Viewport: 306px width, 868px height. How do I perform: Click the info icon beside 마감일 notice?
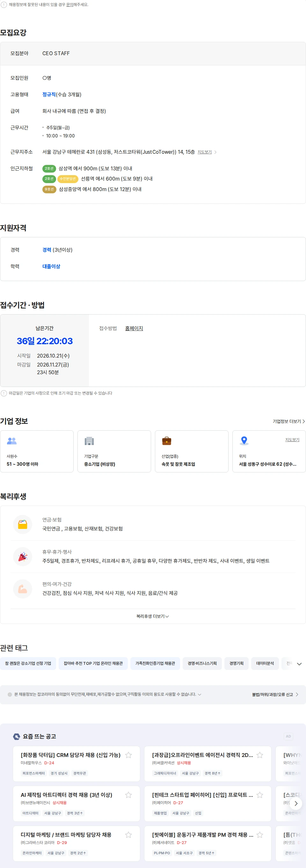coord(4,393)
